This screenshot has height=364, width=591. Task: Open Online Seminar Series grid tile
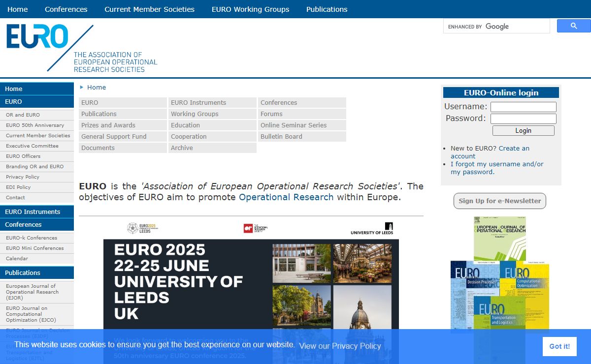(x=302, y=125)
